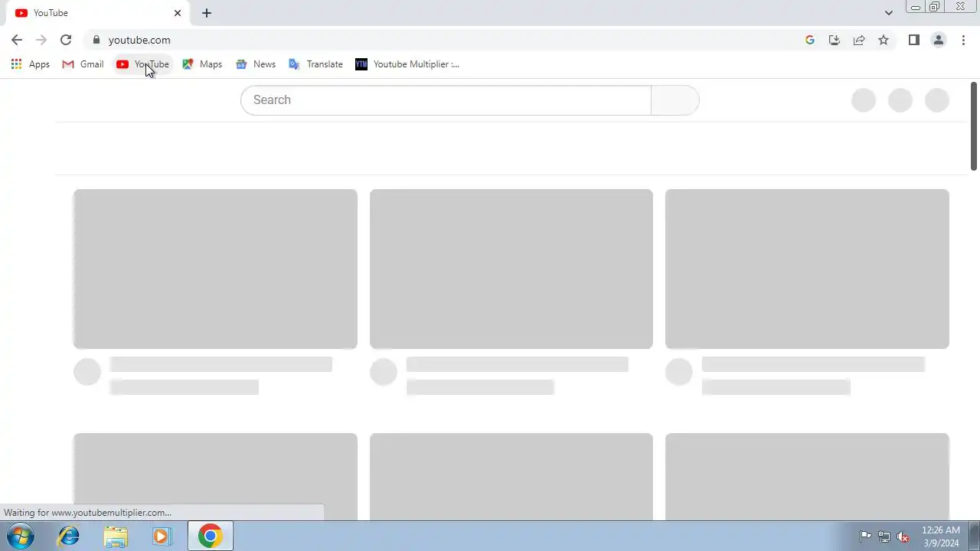Close the YouTube tab
This screenshot has width=980, height=551.
click(x=178, y=13)
